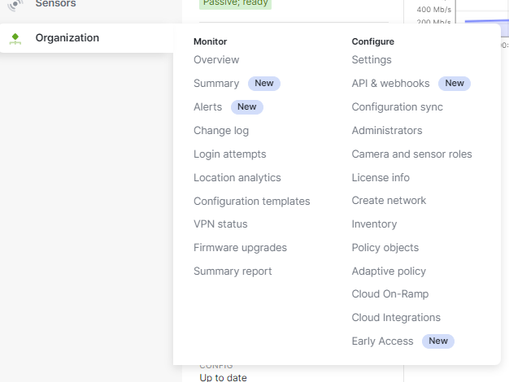Screen dimensions: 509x382
Task: Open Configuration templates
Action: pos(252,201)
